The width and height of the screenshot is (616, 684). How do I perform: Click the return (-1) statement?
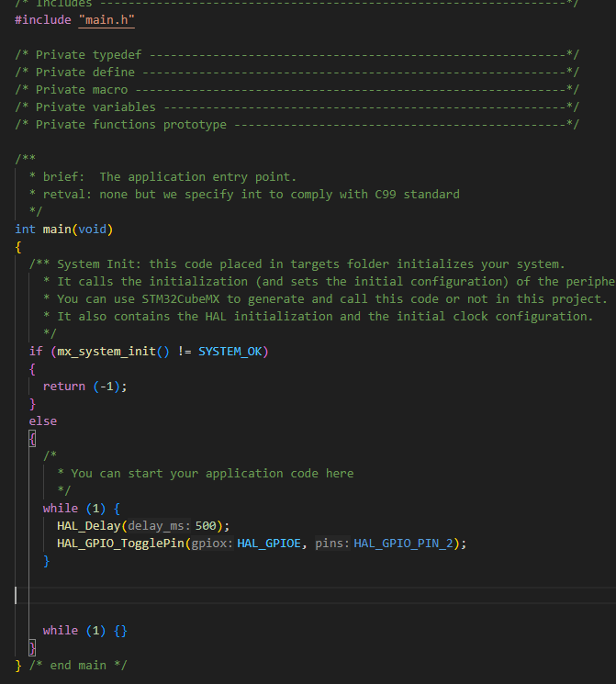[84, 387]
